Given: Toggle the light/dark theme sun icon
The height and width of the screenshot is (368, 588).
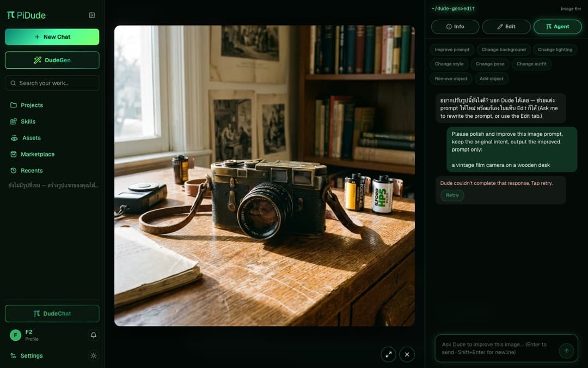Looking at the screenshot, I should click(x=94, y=355).
